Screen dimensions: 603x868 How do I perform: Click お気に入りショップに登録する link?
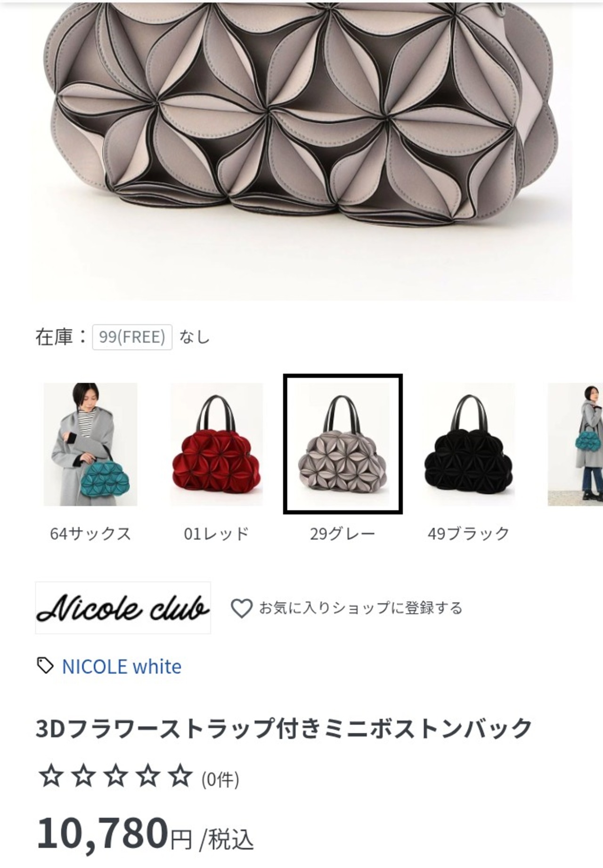(x=360, y=608)
